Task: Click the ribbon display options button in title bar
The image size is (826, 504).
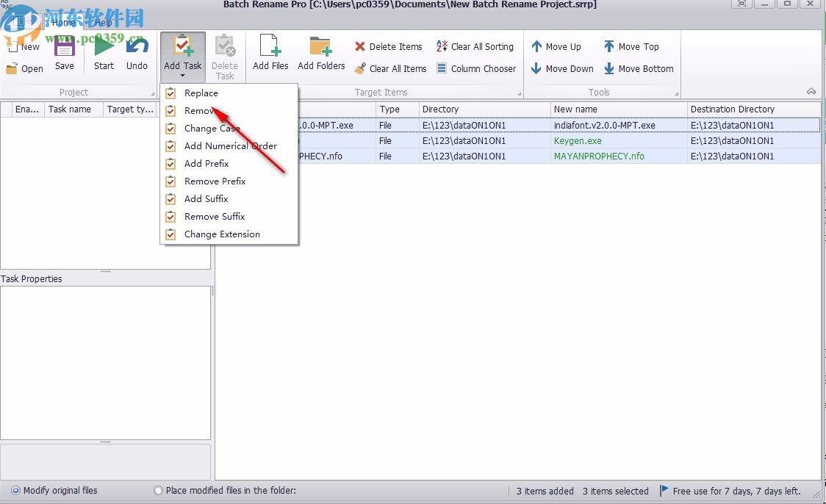Action: [x=741, y=4]
